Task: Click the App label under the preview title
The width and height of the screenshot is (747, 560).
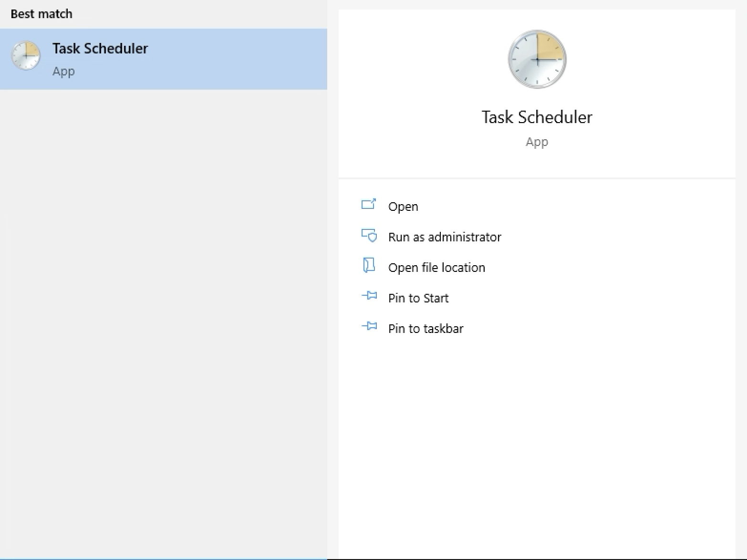Action: 537,142
